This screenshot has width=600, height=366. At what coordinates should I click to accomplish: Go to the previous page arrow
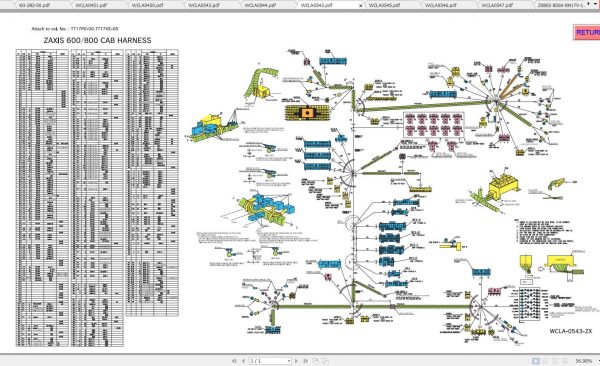(243, 361)
